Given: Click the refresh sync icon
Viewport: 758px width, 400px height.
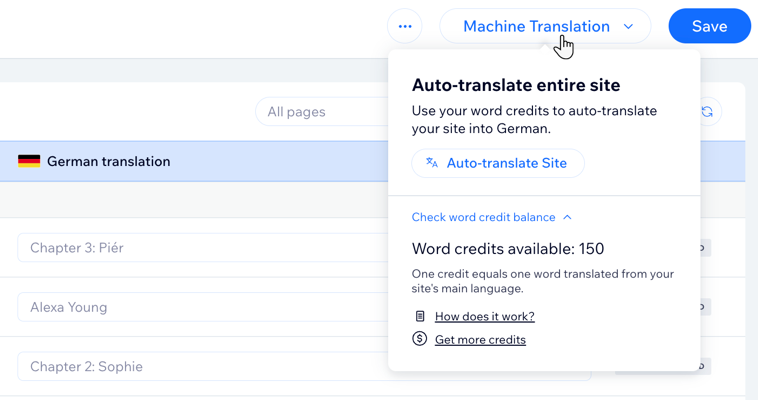Looking at the screenshot, I should [x=707, y=112].
